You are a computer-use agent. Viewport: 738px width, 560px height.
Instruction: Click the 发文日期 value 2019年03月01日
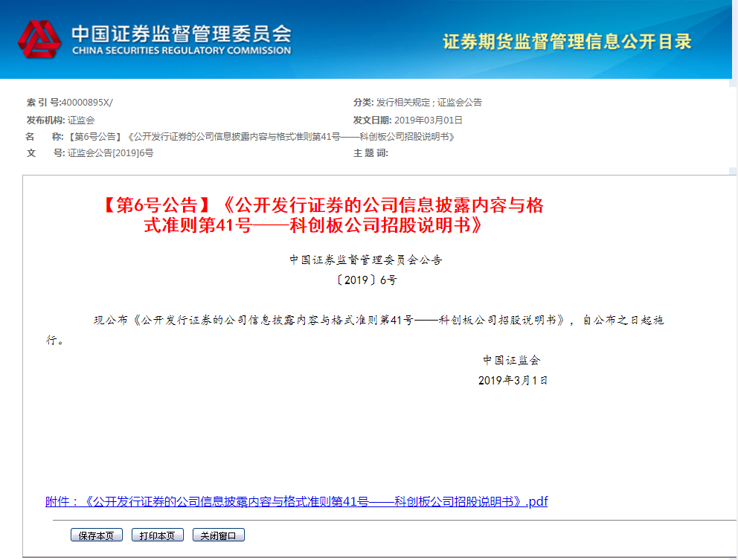429,120
